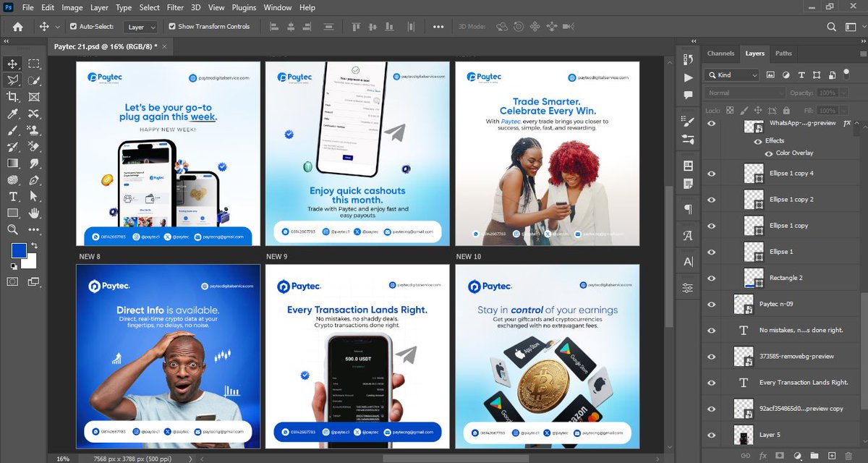This screenshot has height=463, width=868.
Task: Hide the Layer 5 layer
Action: (712, 435)
